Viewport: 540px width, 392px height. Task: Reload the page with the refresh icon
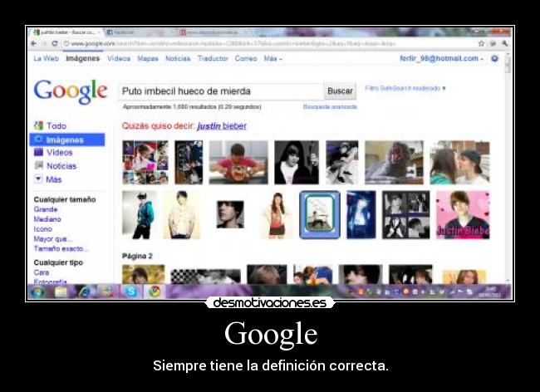[x=54, y=43]
